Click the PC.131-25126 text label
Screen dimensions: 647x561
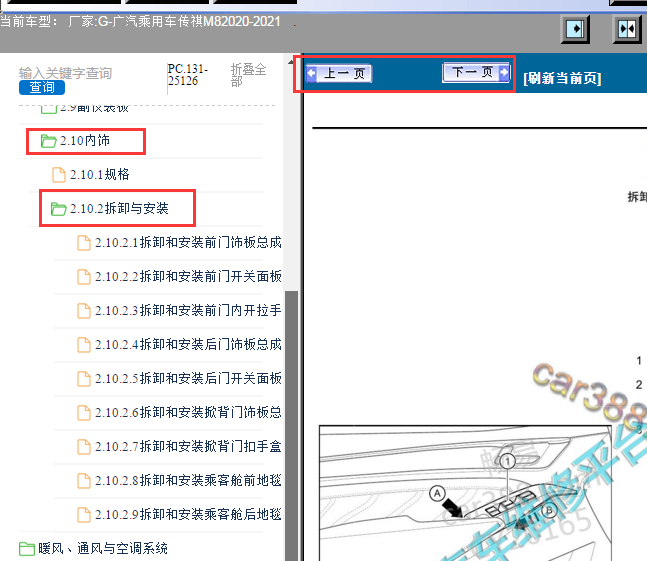point(188,75)
